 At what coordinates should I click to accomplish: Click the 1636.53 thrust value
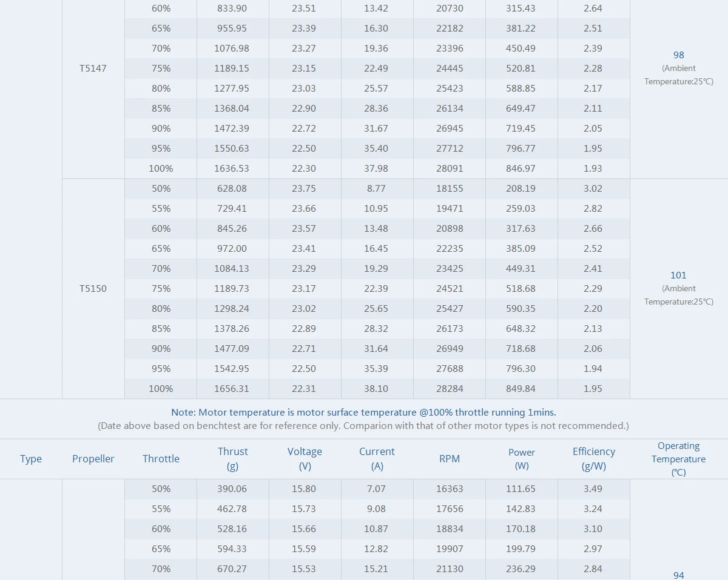(x=232, y=169)
